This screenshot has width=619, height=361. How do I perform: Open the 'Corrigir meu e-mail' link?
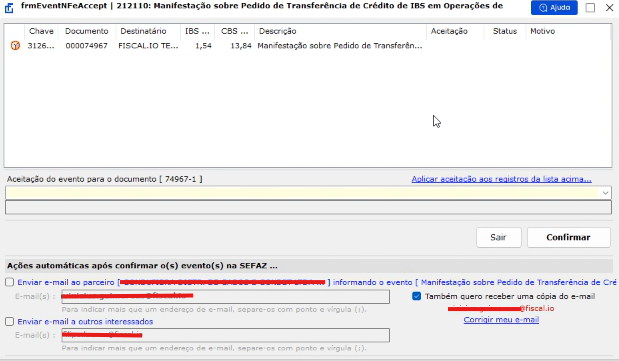click(x=501, y=320)
